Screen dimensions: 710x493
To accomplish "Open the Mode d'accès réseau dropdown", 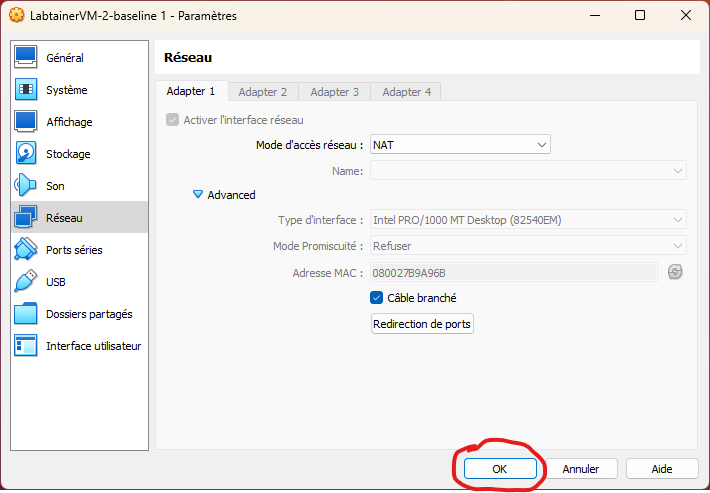I will click(460, 145).
